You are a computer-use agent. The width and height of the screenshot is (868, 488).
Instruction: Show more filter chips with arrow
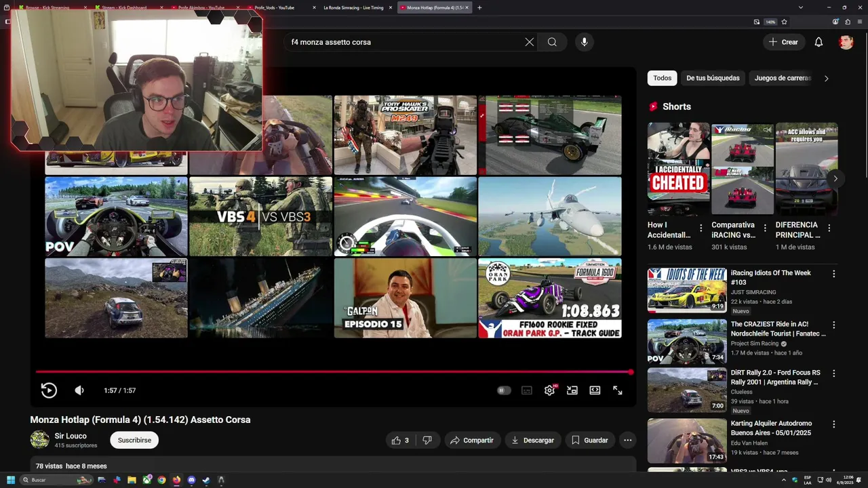(826, 78)
